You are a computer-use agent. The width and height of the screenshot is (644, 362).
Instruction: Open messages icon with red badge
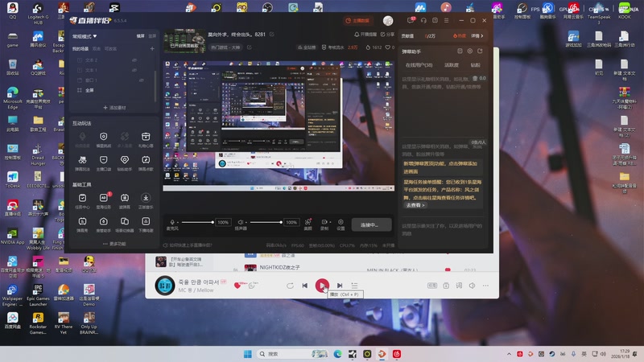[411, 20]
